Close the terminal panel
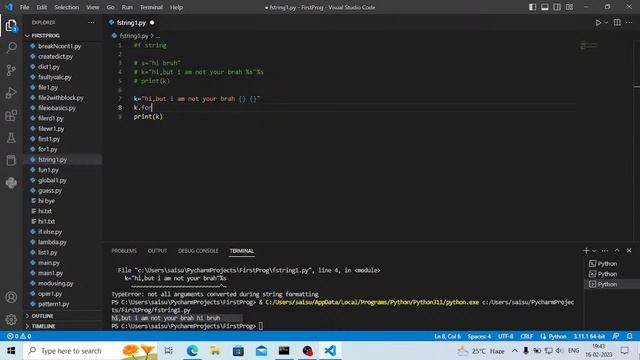Image resolution: width=640 pixels, height=360 pixels. [x=629, y=251]
